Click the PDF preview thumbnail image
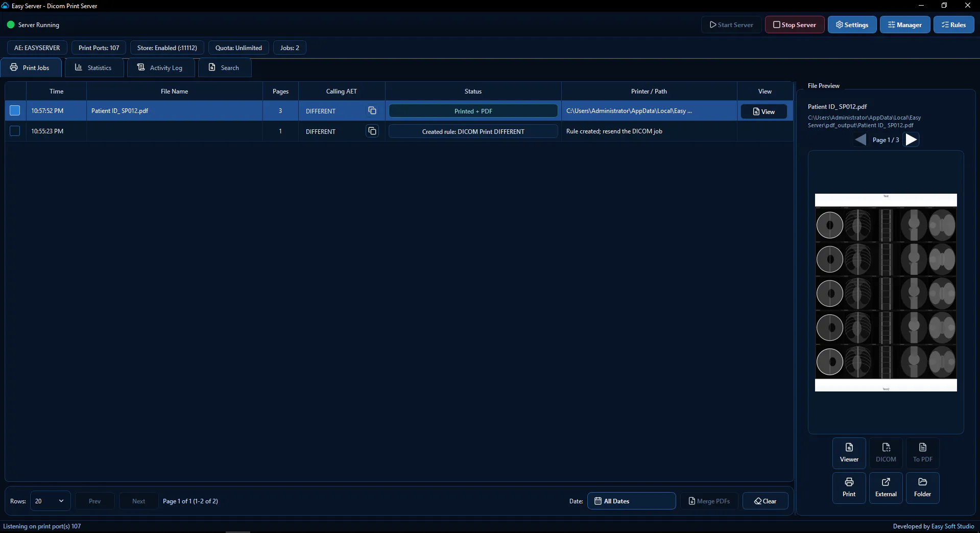 pyautogui.click(x=886, y=292)
